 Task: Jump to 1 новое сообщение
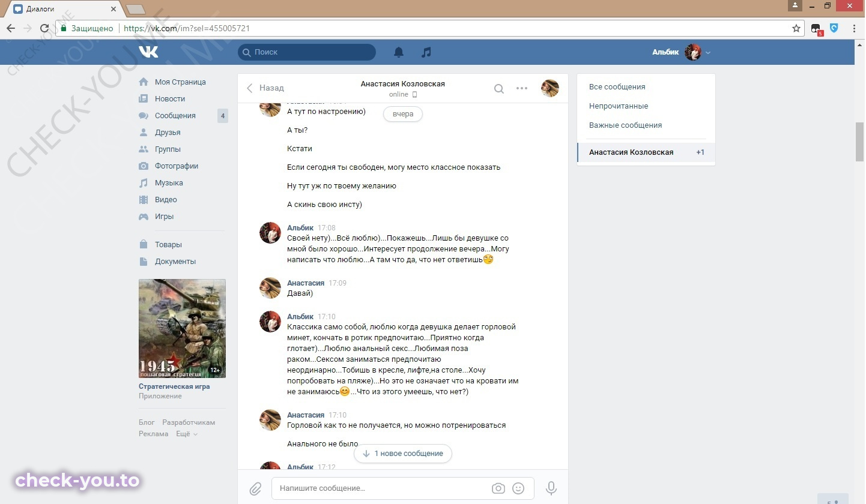(x=403, y=454)
